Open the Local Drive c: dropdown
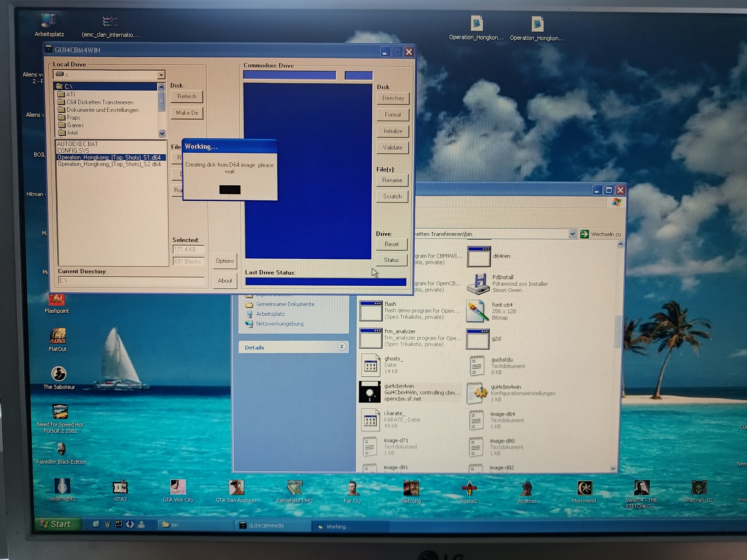 (x=161, y=75)
